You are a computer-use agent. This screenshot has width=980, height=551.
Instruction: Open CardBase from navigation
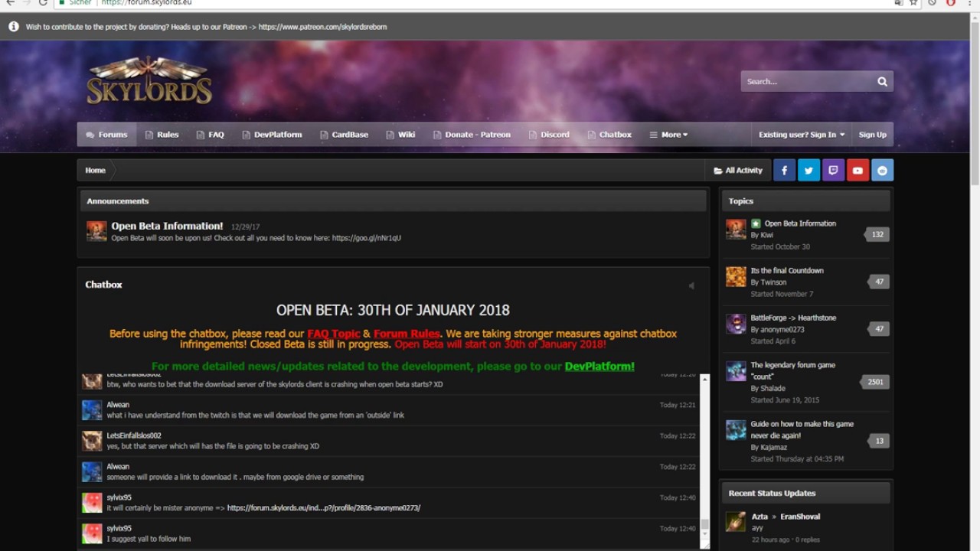tap(344, 135)
